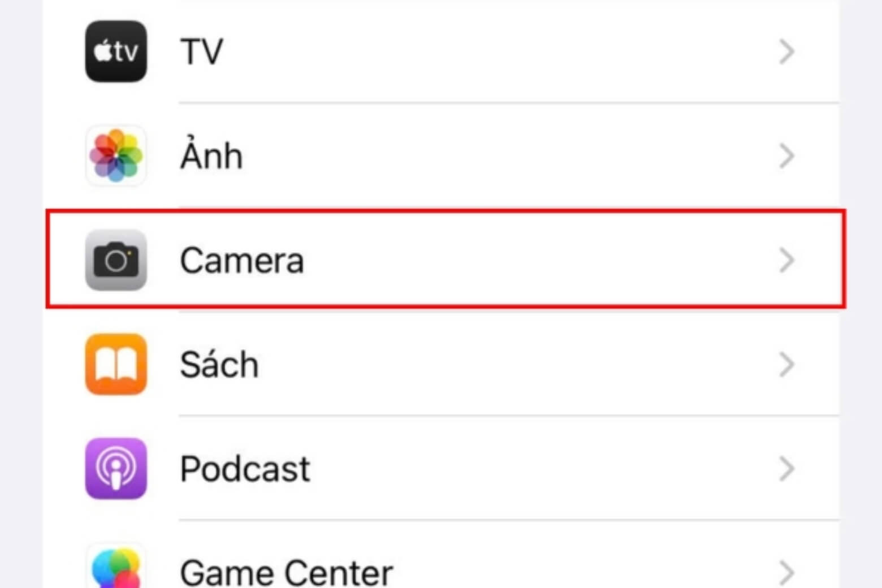Select the Podcast text label
Screen dimensions: 882x588
[x=245, y=469]
